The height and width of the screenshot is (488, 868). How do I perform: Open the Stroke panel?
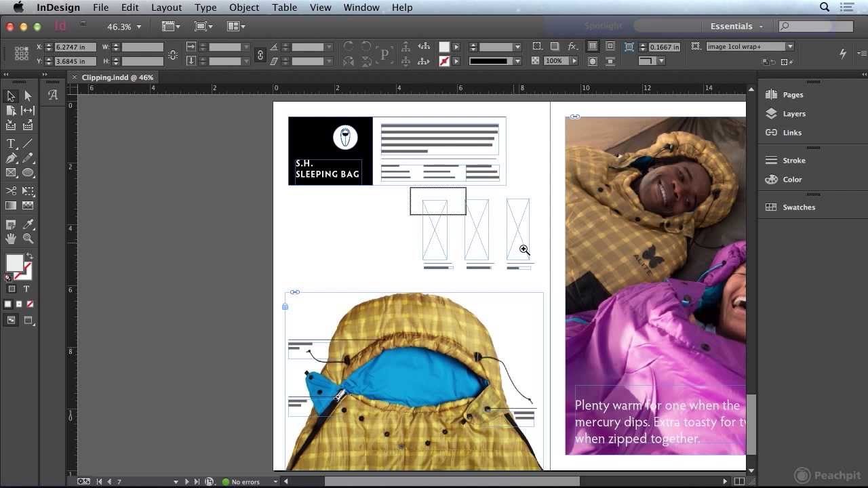pyautogui.click(x=793, y=161)
